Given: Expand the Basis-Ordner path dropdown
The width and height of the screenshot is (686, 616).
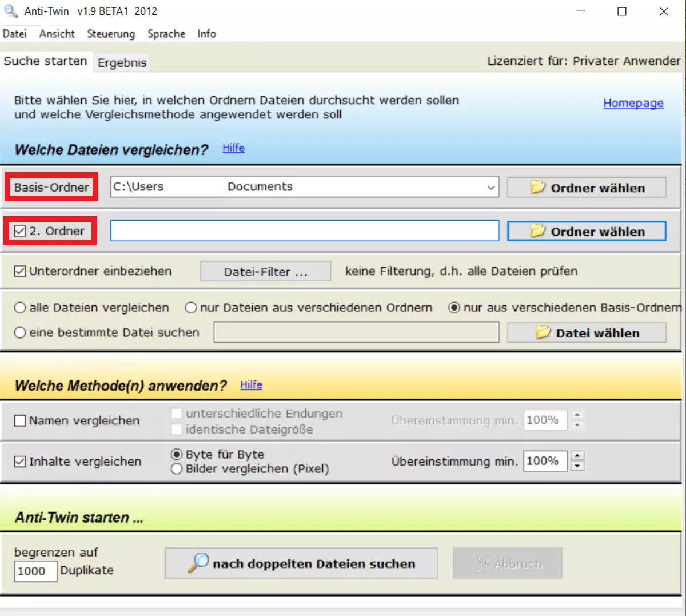Looking at the screenshot, I should coord(490,187).
